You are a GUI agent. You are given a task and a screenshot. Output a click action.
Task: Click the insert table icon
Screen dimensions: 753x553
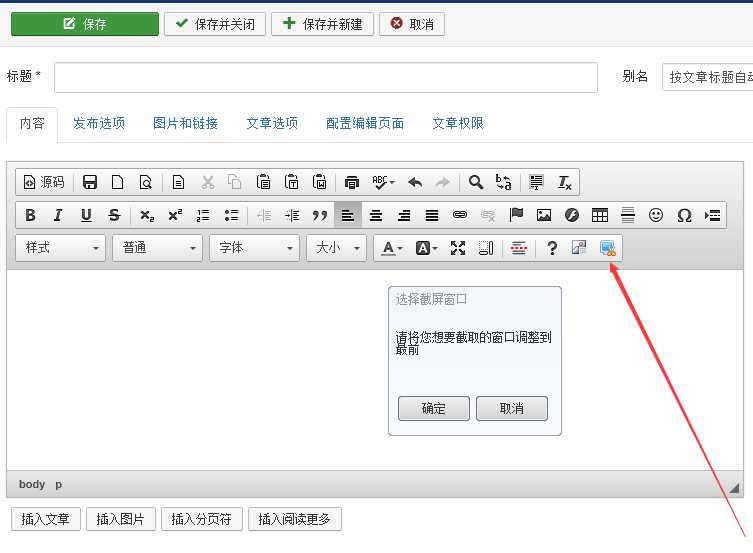[x=600, y=215]
